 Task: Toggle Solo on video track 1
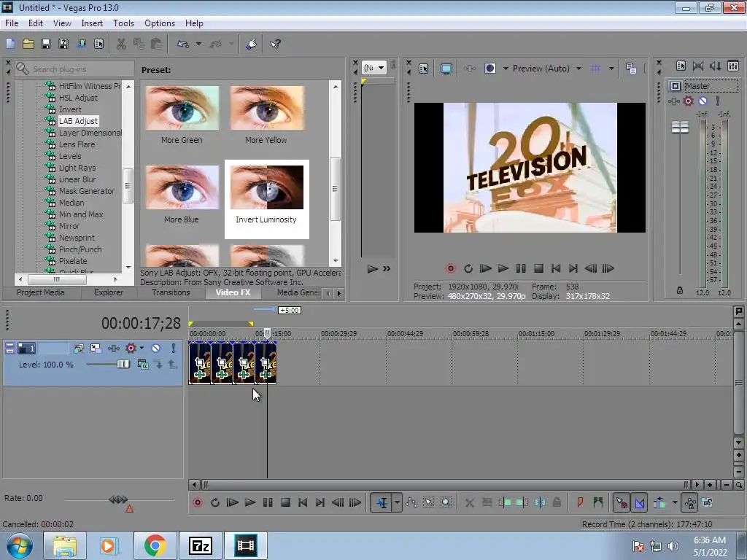pyautogui.click(x=174, y=349)
